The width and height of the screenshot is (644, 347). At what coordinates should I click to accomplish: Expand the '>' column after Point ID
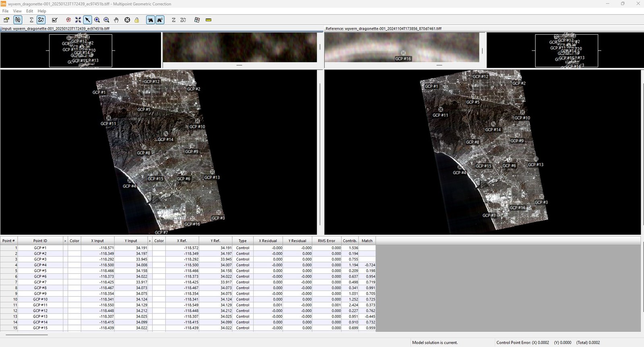click(x=65, y=241)
